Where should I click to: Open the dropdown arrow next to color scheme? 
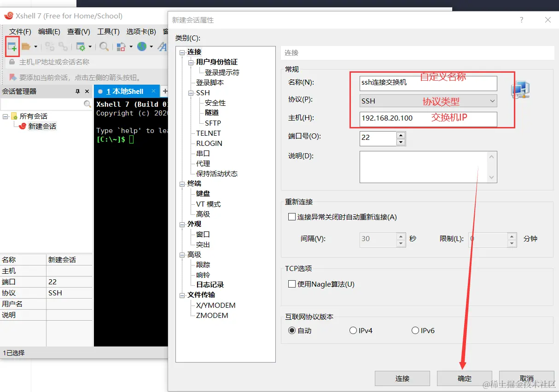[x=131, y=46]
